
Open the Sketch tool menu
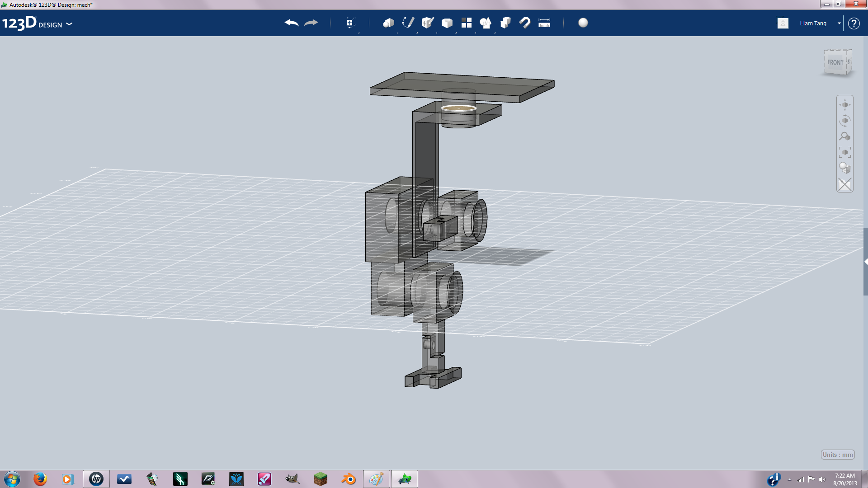408,23
